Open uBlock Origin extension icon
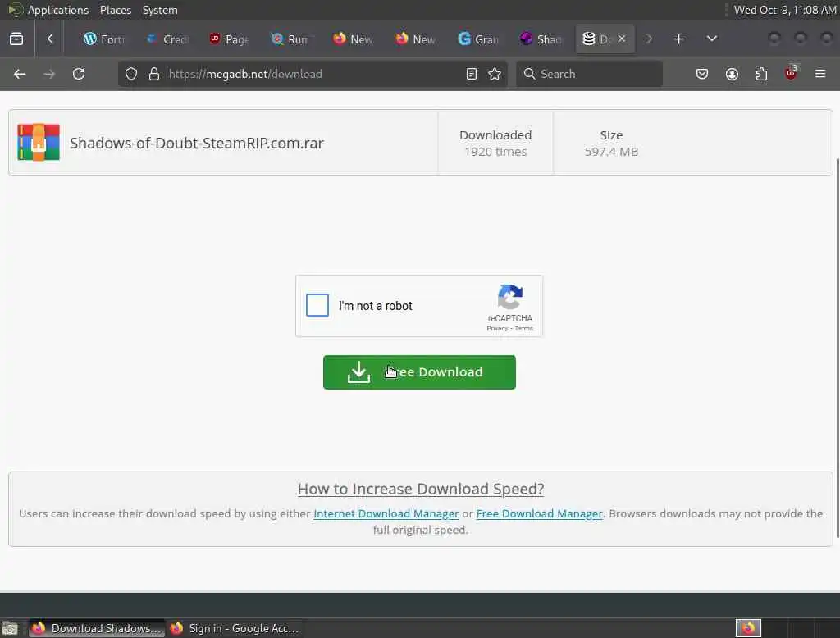The image size is (840, 638). click(x=791, y=73)
